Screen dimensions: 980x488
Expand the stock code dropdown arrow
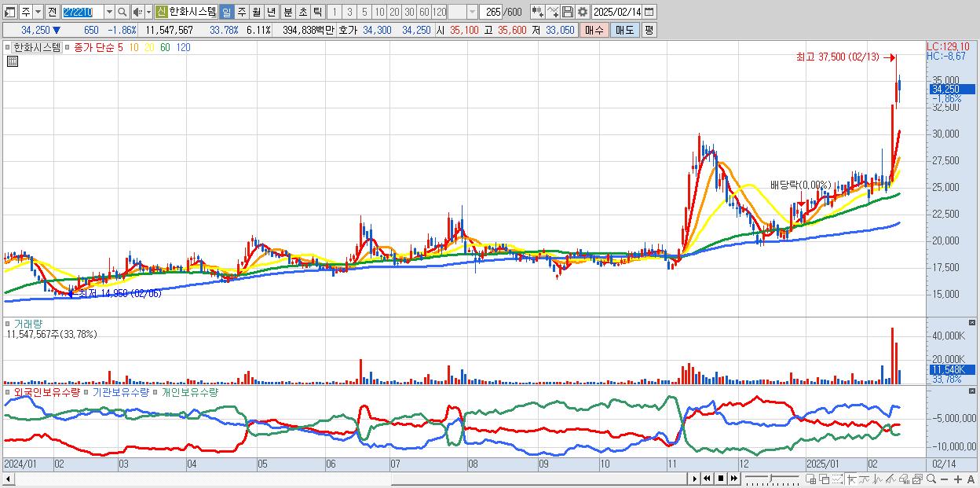(x=109, y=12)
